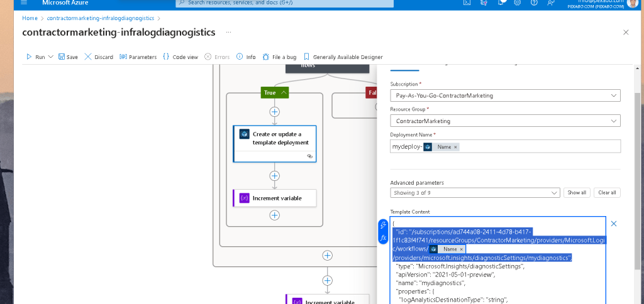Click into the Azure search box

point(285,3)
